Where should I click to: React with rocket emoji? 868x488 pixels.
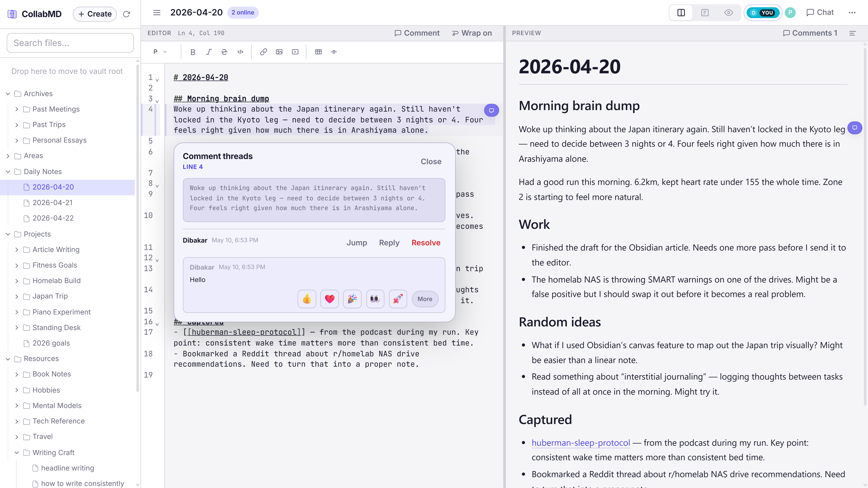(x=398, y=299)
